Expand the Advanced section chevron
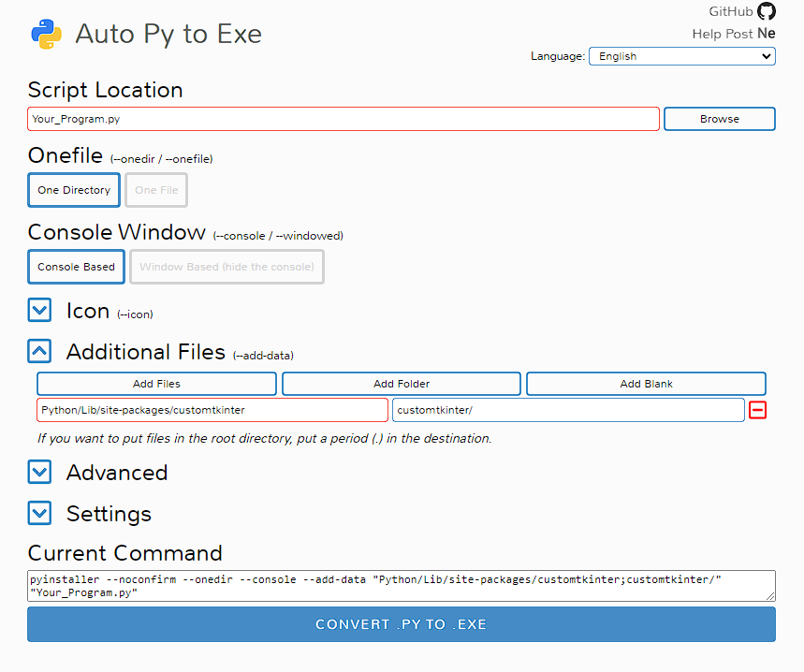 (39, 472)
